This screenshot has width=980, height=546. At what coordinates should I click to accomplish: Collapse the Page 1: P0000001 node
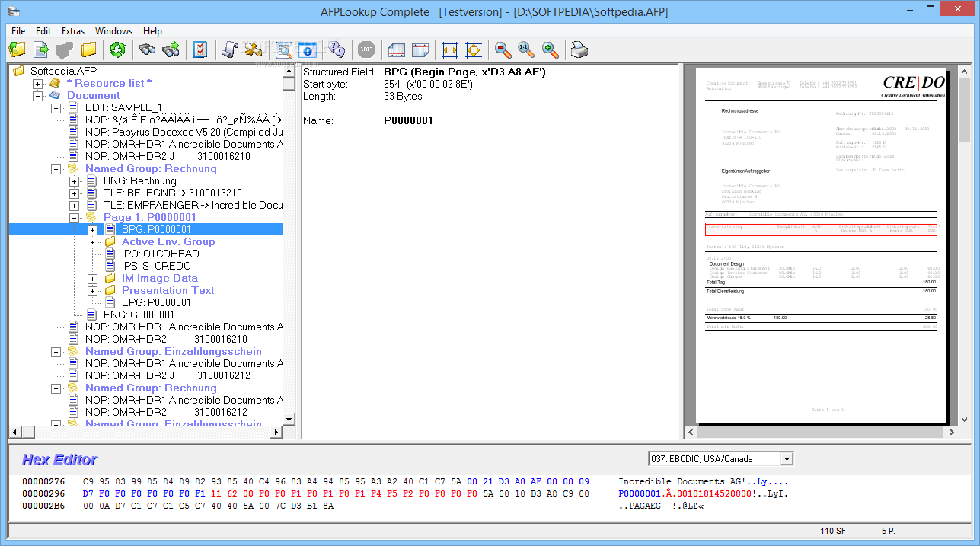pos(74,218)
